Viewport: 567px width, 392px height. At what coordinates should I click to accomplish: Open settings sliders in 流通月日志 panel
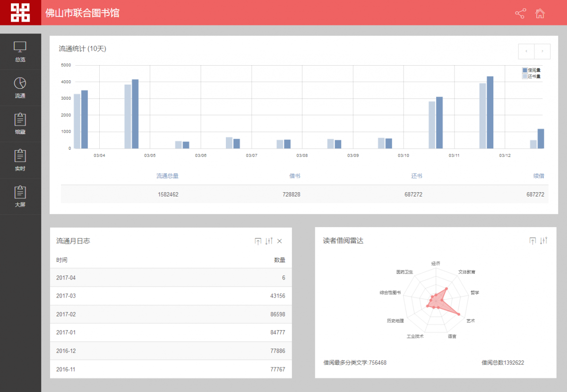coord(269,241)
